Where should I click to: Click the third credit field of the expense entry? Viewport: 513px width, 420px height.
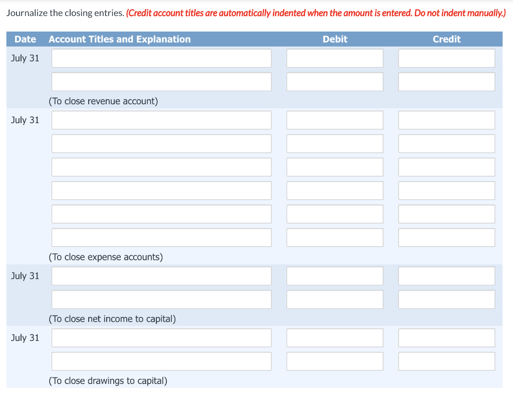coord(446,167)
